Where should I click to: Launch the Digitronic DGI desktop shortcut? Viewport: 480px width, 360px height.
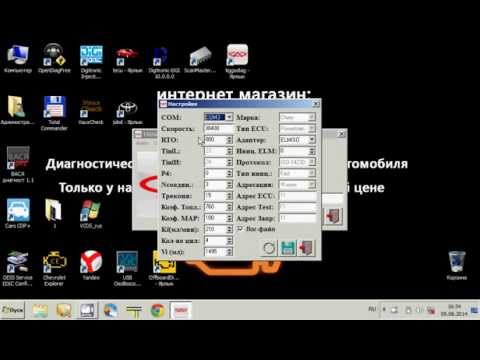(164, 63)
